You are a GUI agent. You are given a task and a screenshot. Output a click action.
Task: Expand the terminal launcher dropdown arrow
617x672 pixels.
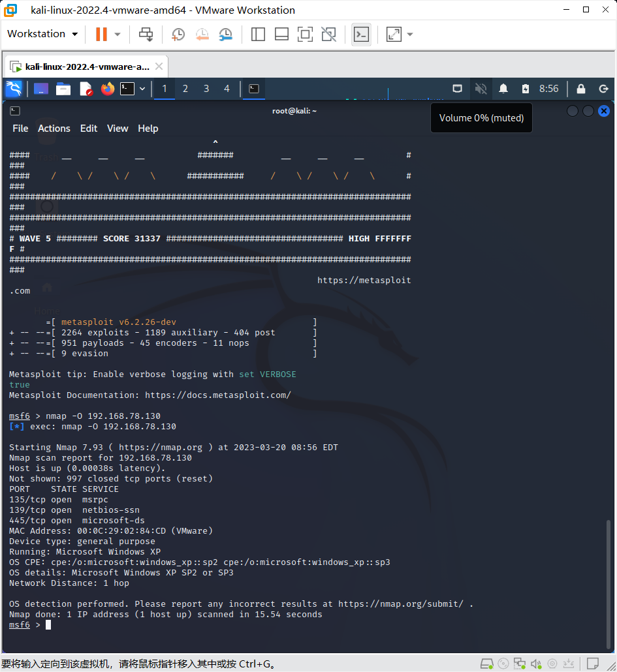(142, 89)
